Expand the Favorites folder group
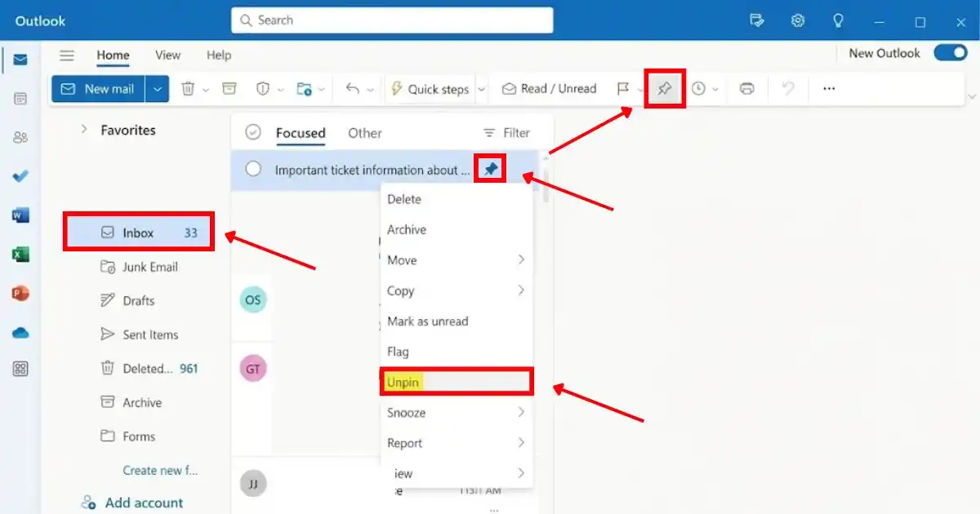This screenshot has height=514, width=980. 83,129
